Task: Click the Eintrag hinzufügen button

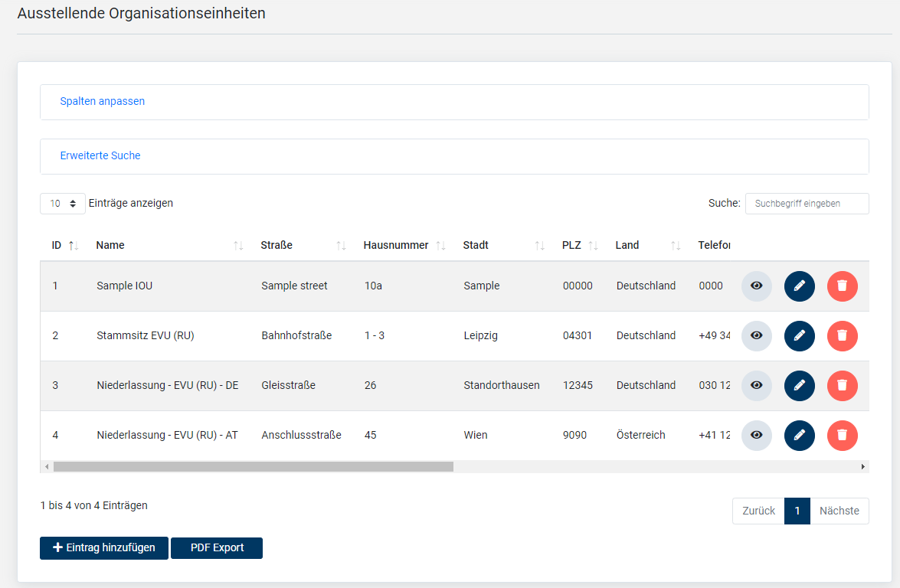Action: pyautogui.click(x=104, y=548)
